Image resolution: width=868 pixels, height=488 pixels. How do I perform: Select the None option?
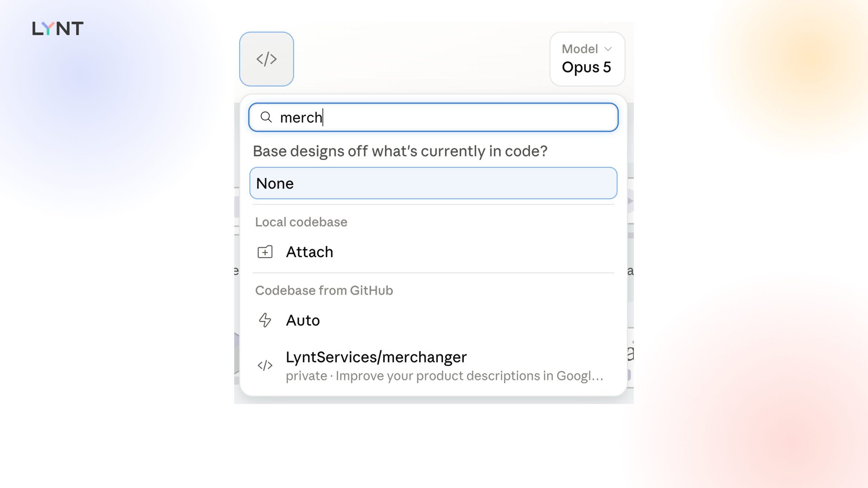(433, 183)
